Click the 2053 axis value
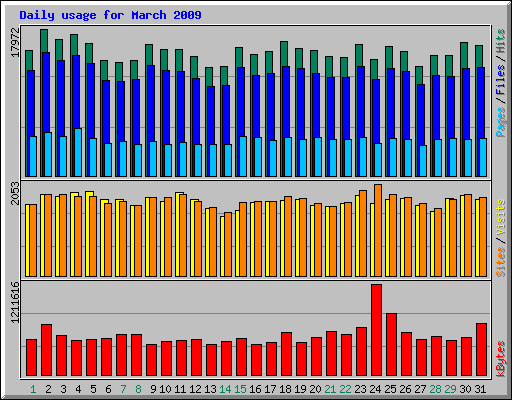Screen dimensions: 512x400 click(x=15, y=193)
